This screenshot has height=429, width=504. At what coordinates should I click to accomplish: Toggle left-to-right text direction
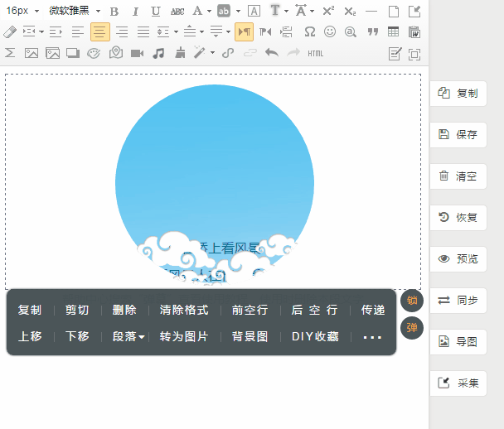coord(244,31)
